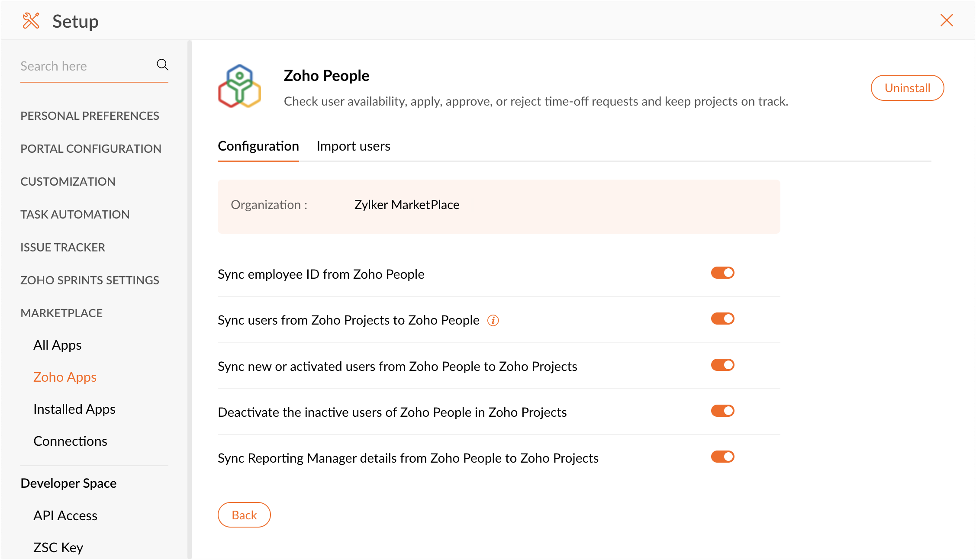Screen dimensions: 976x560
Task: Close the Setup panel with the X
Action: pos(947,20)
